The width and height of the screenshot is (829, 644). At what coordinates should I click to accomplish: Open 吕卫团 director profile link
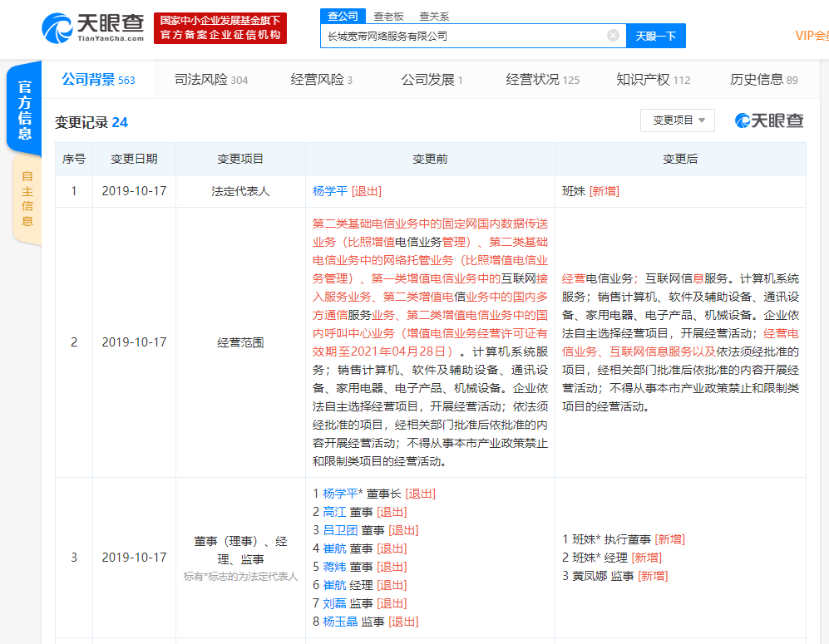click(x=340, y=530)
